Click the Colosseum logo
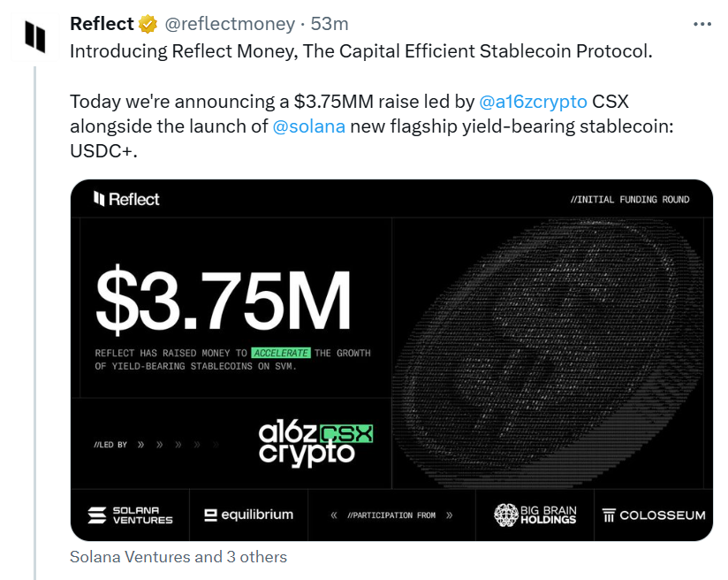The image size is (728, 580). 654,515
